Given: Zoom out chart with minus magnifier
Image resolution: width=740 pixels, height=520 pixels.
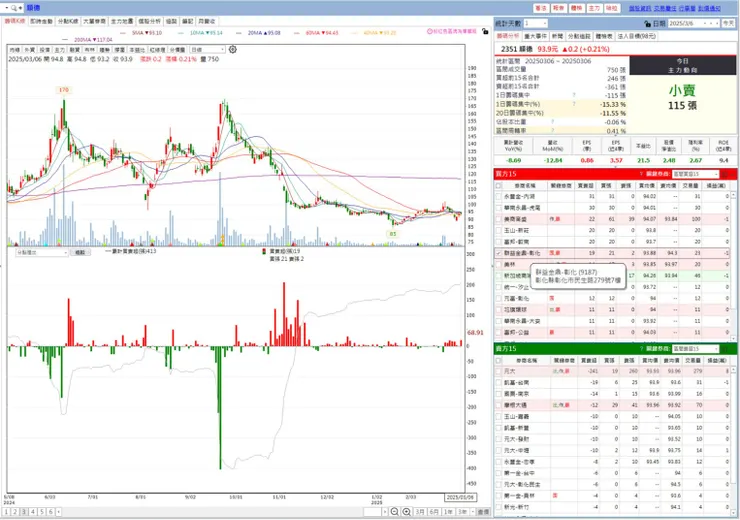Looking at the screenshot, I should [x=395, y=512].
